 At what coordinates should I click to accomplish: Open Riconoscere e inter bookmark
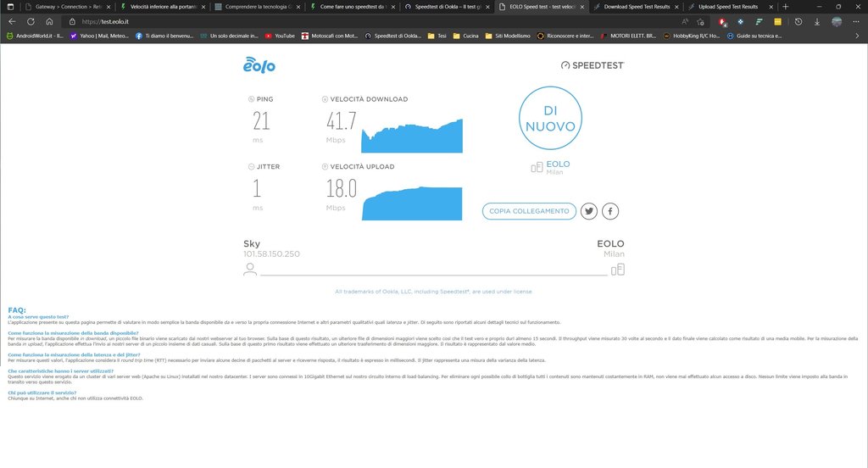[565, 36]
